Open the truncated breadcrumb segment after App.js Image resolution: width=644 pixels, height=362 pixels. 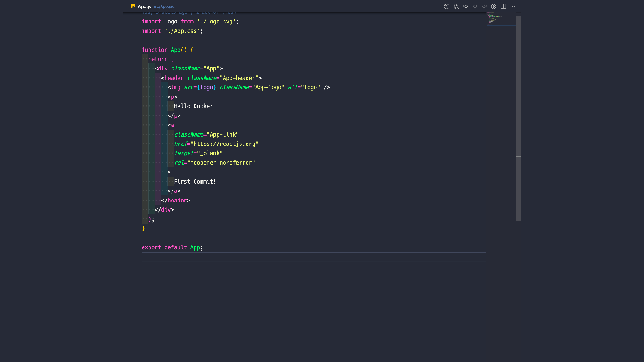(x=176, y=6)
